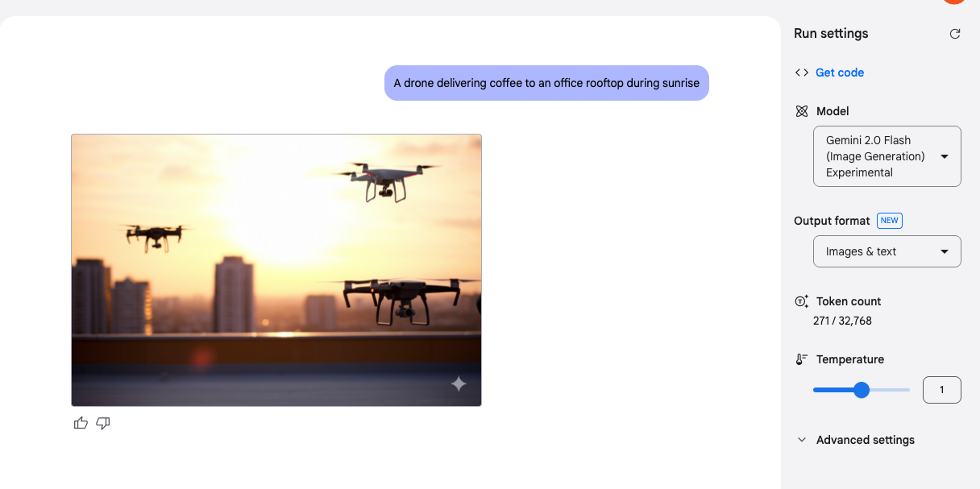Click the Get code angle-brackets icon
This screenshot has height=489, width=980.
[801, 73]
